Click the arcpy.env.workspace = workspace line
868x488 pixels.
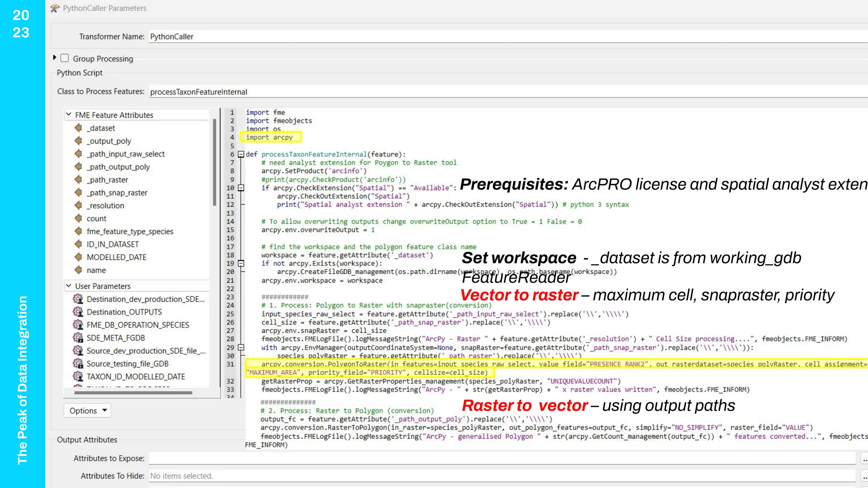[x=322, y=280]
